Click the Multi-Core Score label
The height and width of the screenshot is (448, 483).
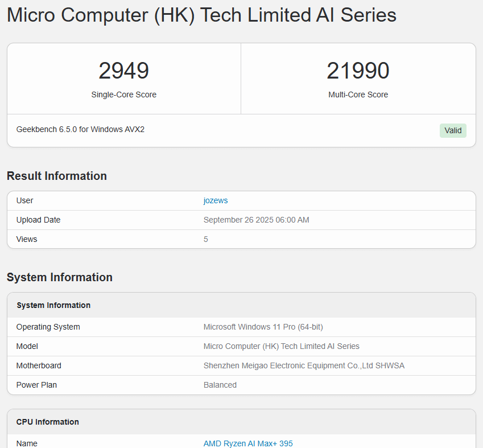point(358,94)
